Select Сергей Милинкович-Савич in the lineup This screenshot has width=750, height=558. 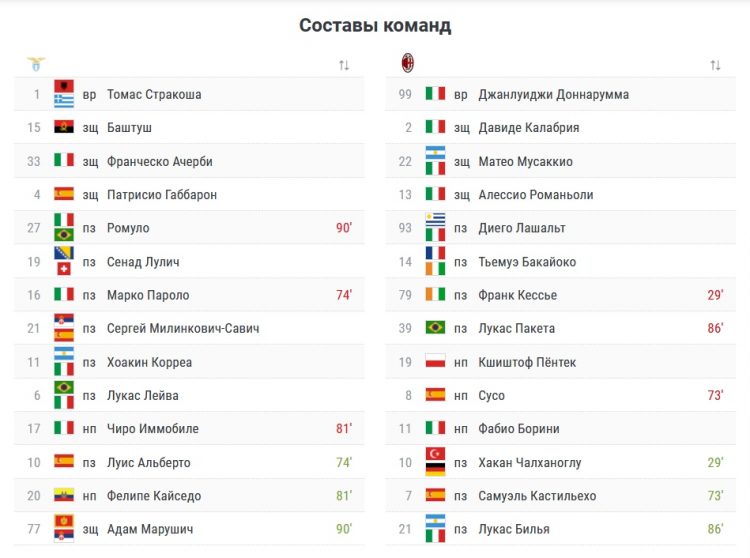[x=183, y=328]
